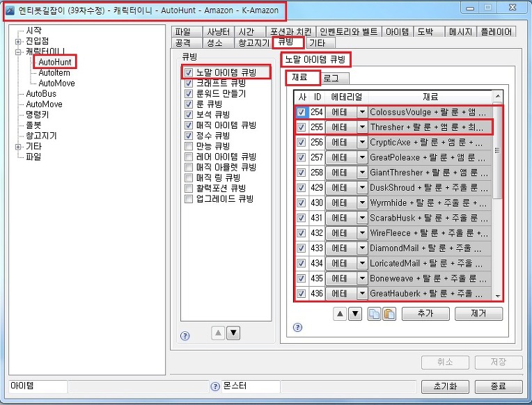Collapse the 캐릭터이니 tree node

(x=18, y=52)
